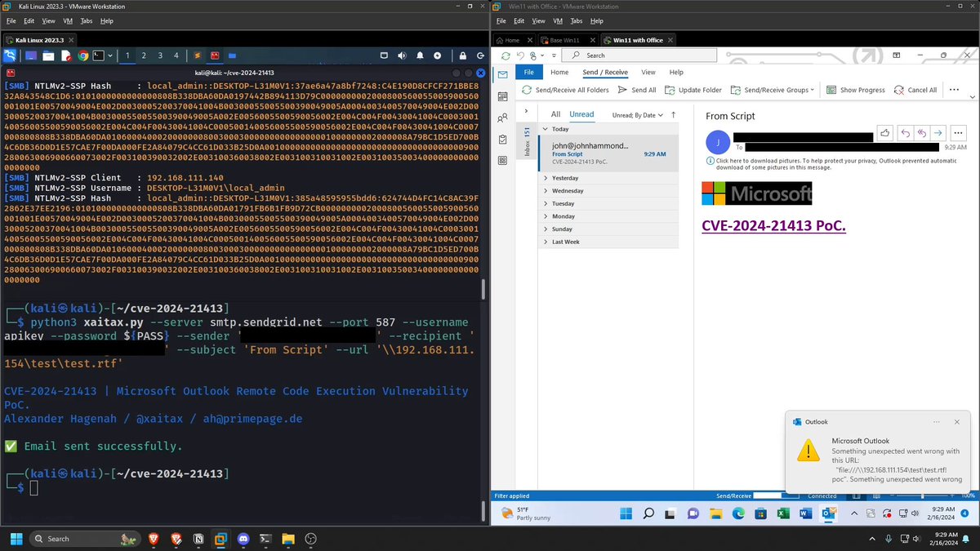Open the Tabs menu in Win11 VMware window

(577, 20)
